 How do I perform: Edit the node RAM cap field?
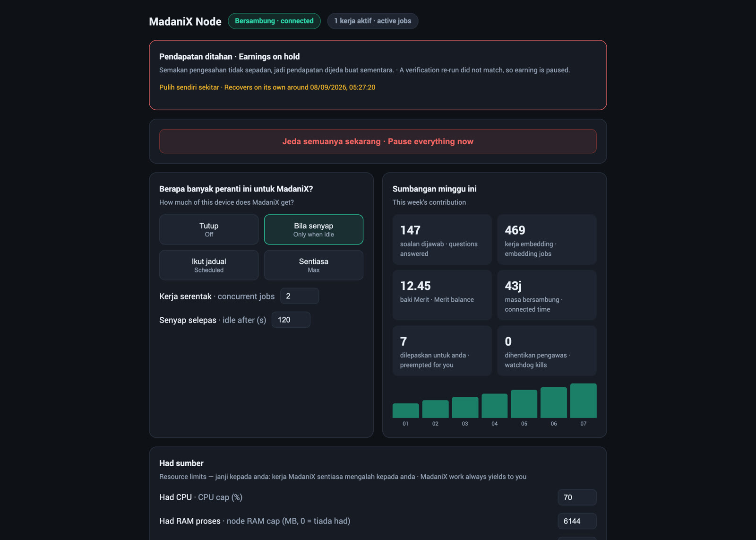[577, 521]
